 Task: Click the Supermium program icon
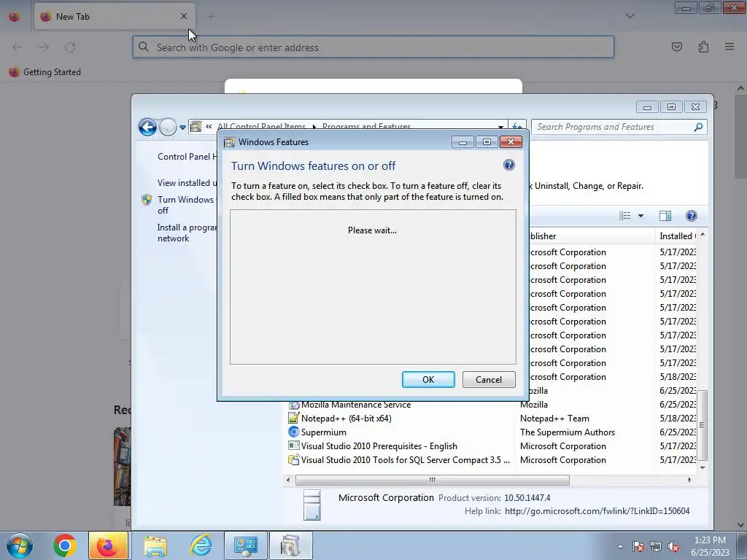(293, 432)
